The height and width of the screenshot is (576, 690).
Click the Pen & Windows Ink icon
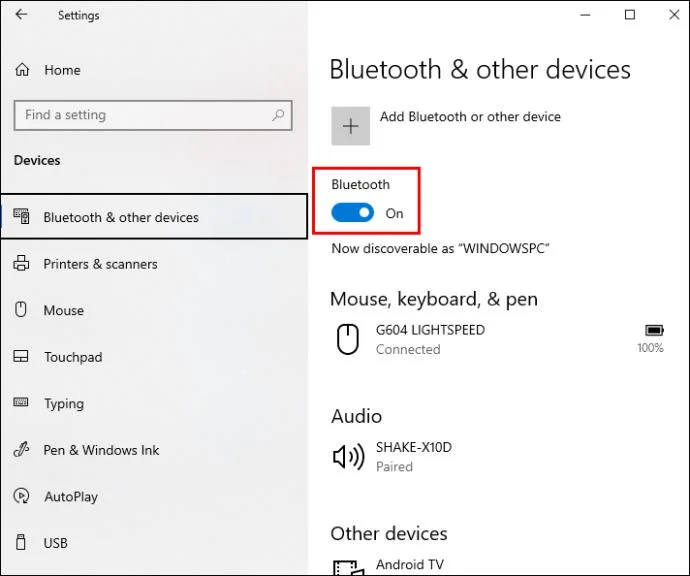[21, 449]
